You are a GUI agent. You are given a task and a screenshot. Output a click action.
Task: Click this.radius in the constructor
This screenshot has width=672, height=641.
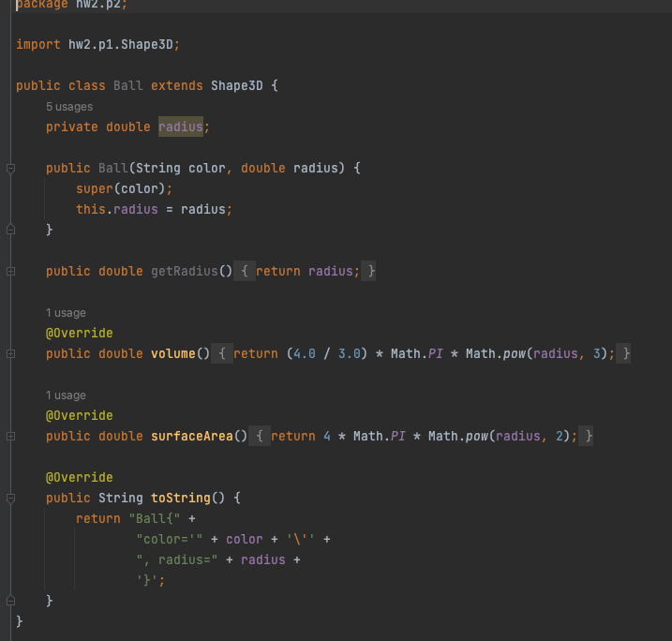[x=117, y=210]
